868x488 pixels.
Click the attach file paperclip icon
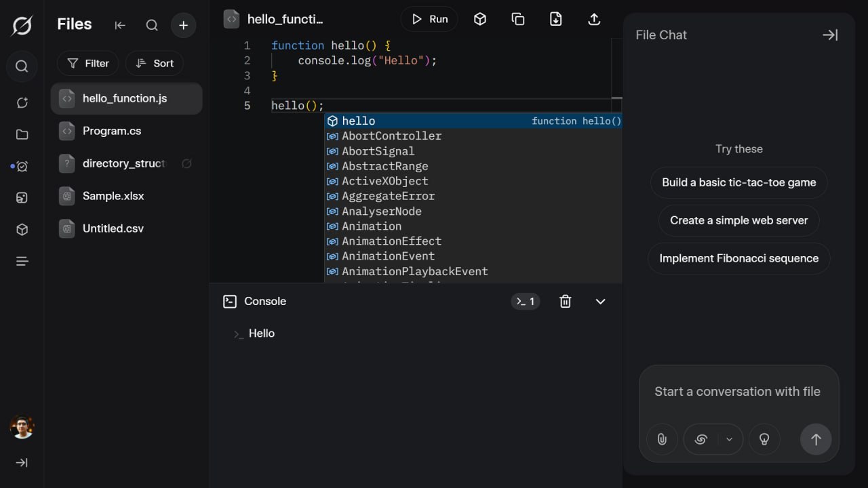tap(662, 439)
